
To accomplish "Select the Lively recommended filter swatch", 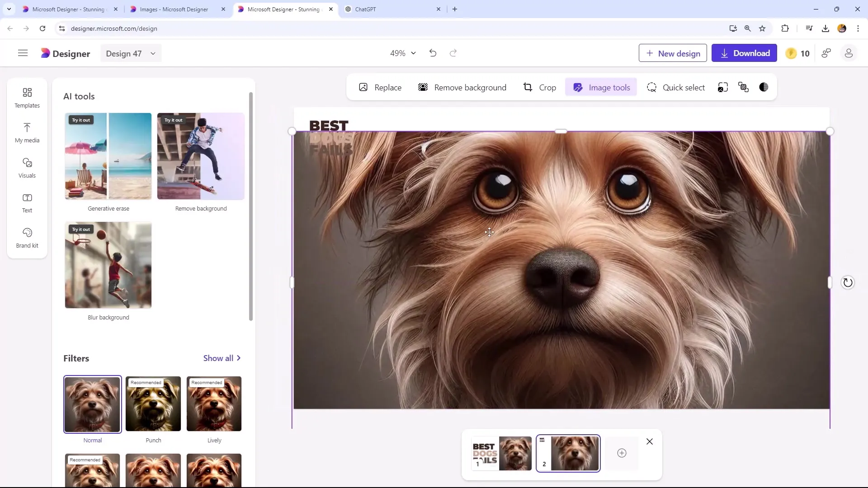I will tap(214, 404).
